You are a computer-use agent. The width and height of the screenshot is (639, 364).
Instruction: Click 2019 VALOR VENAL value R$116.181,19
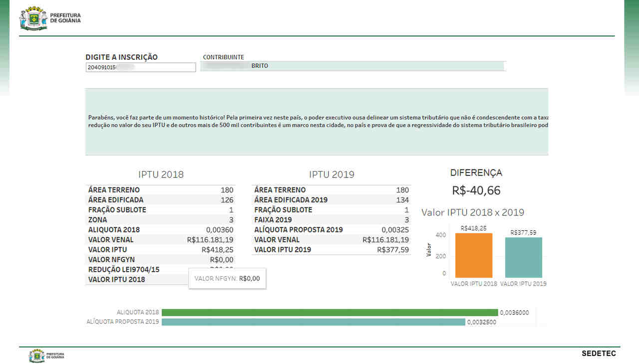[x=385, y=240]
